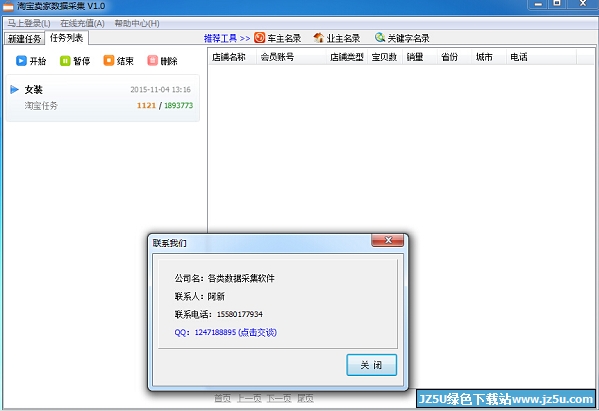The height and width of the screenshot is (411, 599).
Task: Click the orange 1121 count
Action: [146, 105]
